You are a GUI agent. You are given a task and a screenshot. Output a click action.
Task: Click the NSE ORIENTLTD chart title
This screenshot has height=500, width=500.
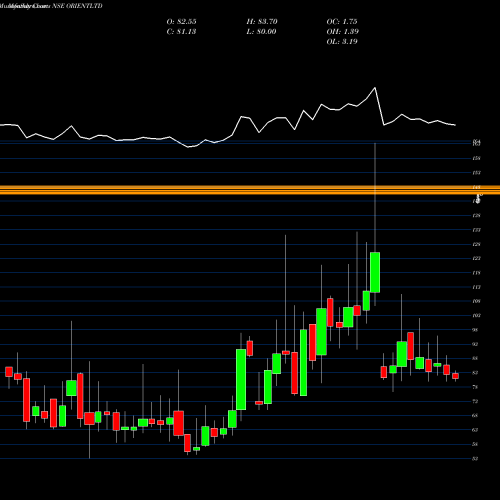(x=51, y=6)
